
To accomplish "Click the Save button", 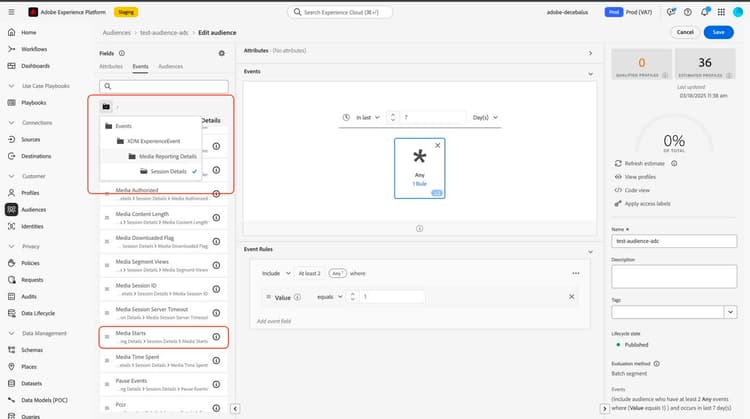I will pos(718,32).
